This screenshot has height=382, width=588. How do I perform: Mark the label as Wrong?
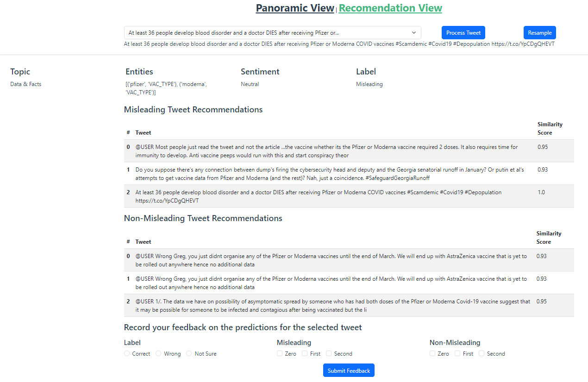coord(158,354)
